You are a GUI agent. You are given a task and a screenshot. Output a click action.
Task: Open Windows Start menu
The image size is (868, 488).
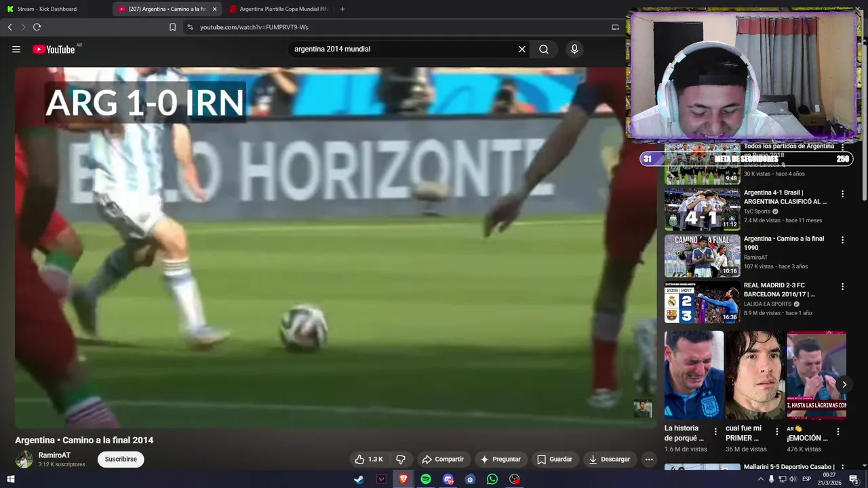click(x=10, y=479)
